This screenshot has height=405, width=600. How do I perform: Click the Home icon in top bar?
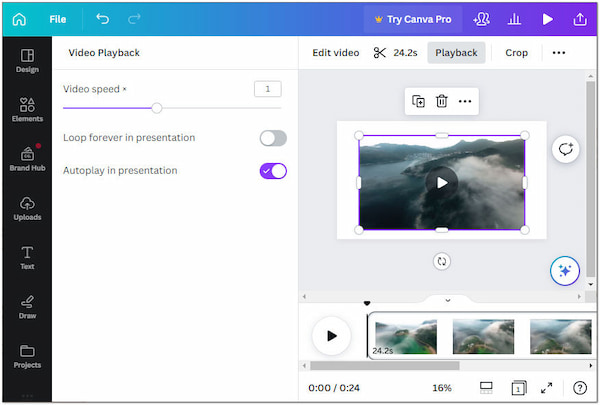pos(19,19)
